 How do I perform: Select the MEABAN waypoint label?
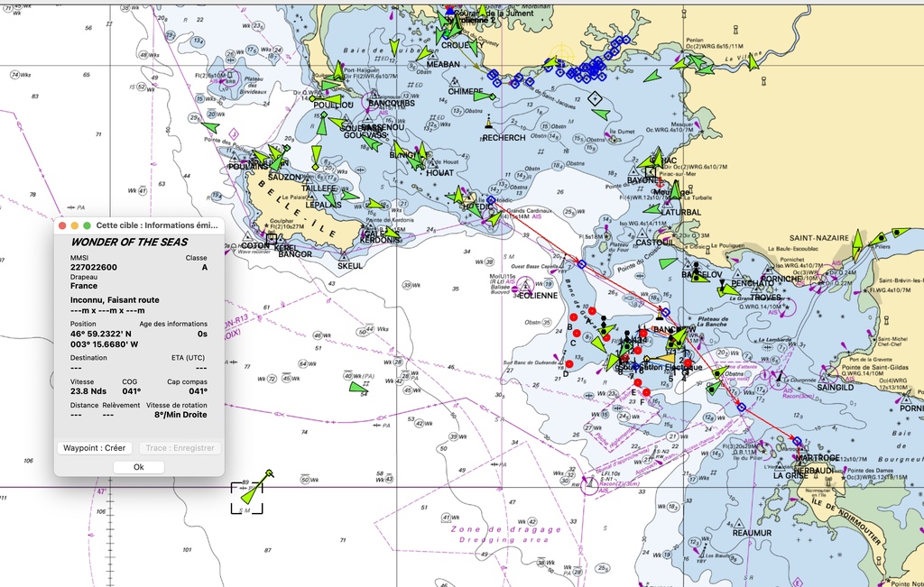443,64
